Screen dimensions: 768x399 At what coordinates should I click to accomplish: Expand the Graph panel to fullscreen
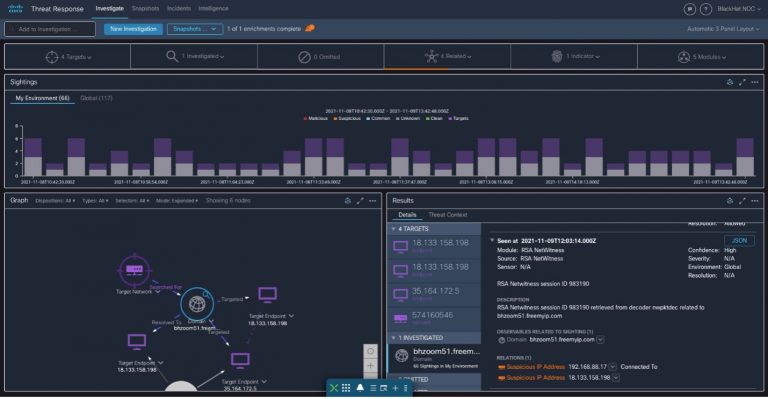pos(360,201)
